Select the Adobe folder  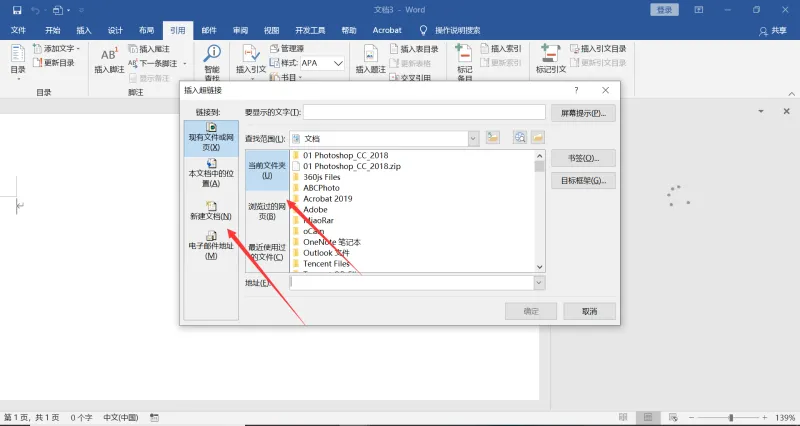pyautogui.click(x=310, y=209)
